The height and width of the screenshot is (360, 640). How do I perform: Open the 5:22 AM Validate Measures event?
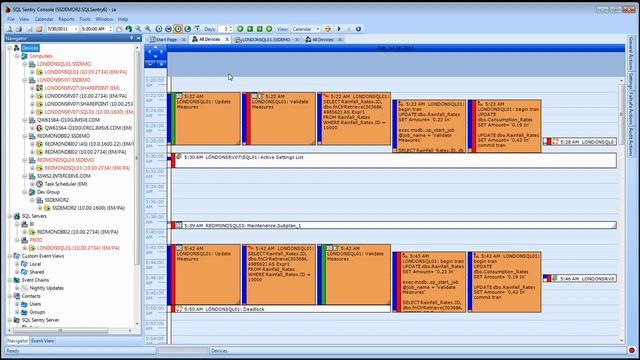[x=279, y=118]
